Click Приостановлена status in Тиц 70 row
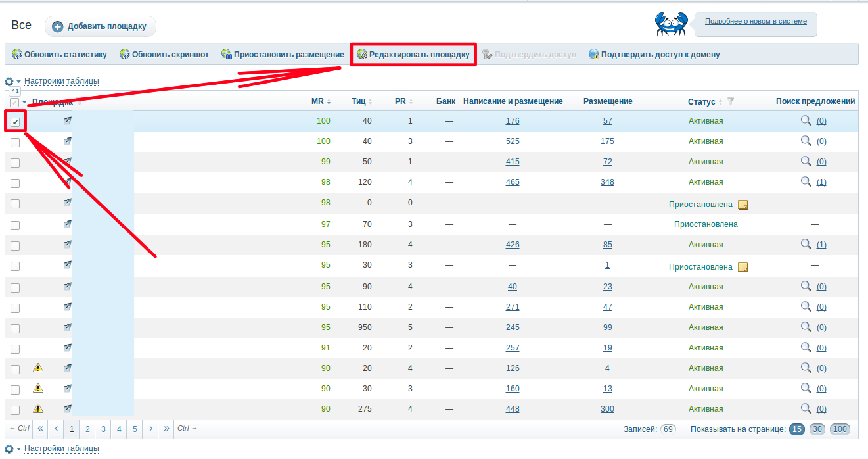Screen dimensions: 868x459 [706, 224]
